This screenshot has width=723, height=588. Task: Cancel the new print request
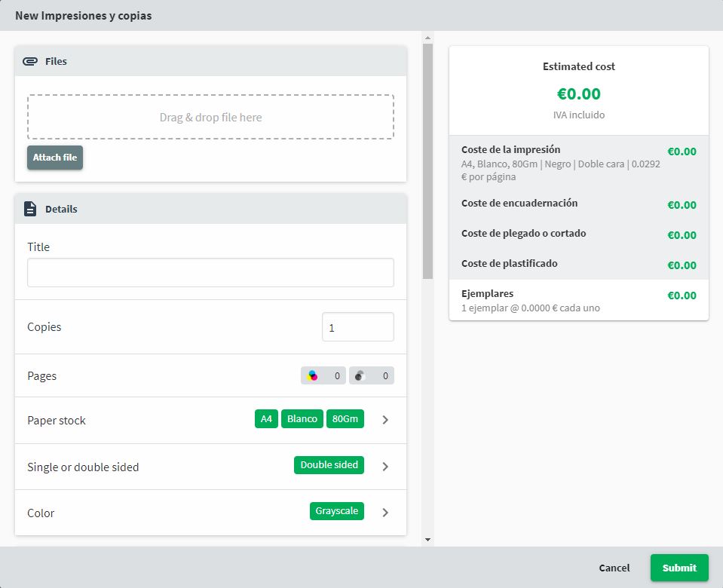[614, 568]
